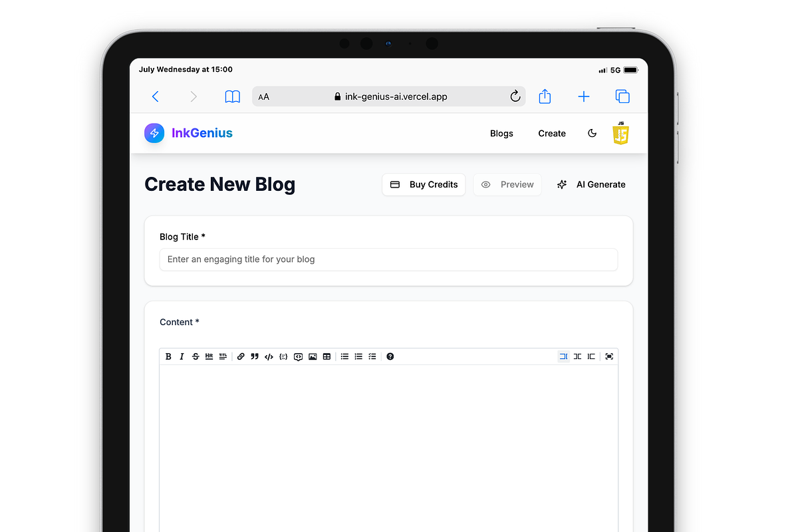Go back with Safari's back arrow

coord(155,96)
